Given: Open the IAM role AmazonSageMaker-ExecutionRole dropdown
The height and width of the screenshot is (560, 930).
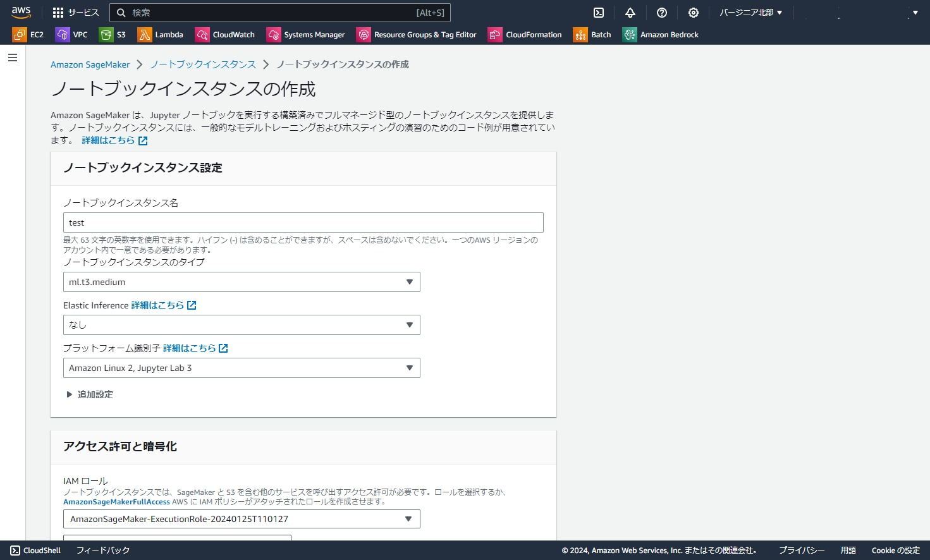Looking at the screenshot, I should pos(242,519).
